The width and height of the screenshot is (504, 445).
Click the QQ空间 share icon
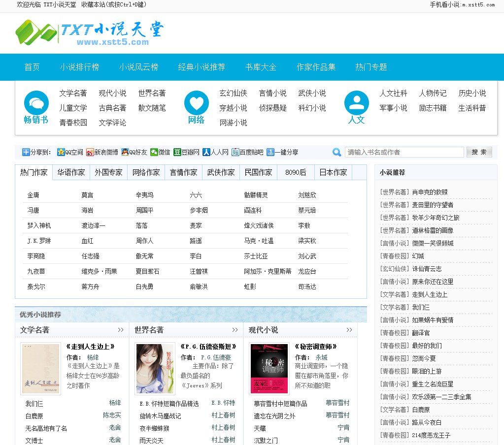pos(61,153)
